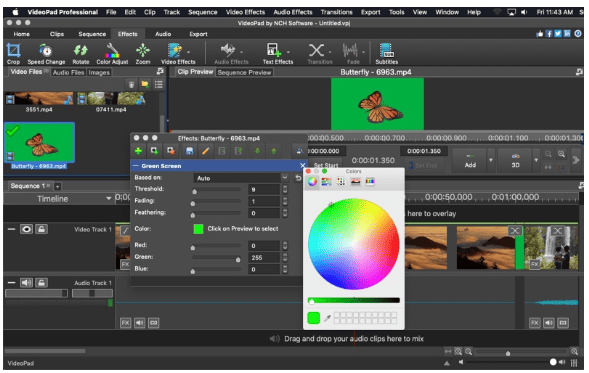The height and width of the screenshot is (373, 589).
Task: Switch to image palettes mode in Colors panel
Action: pyautogui.click(x=355, y=182)
